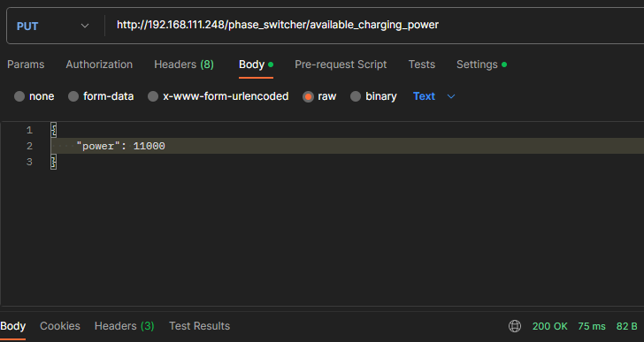Open the Settings tab
Screen dimensions: 644x342
tap(481, 65)
